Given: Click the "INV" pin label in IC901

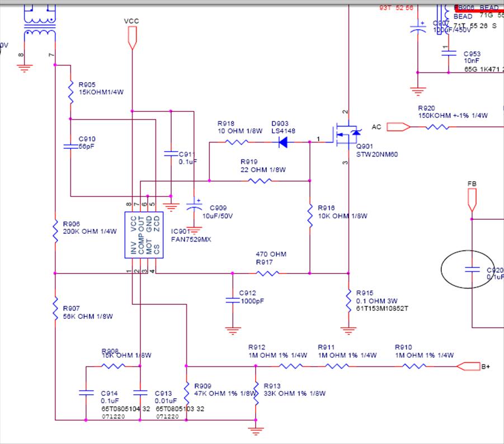Looking at the screenshot, I should (x=134, y=248).
